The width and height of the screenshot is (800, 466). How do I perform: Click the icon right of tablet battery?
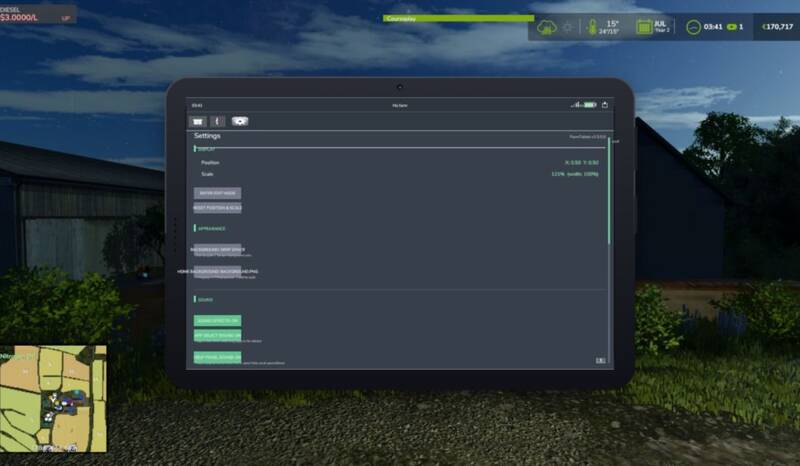tap(605, 105)
